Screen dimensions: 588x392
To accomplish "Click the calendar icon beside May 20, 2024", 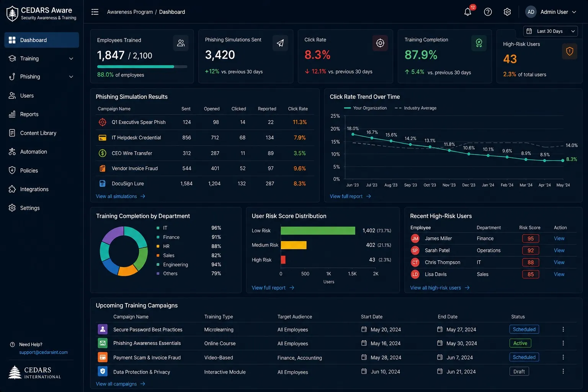I will pos(364,329).
